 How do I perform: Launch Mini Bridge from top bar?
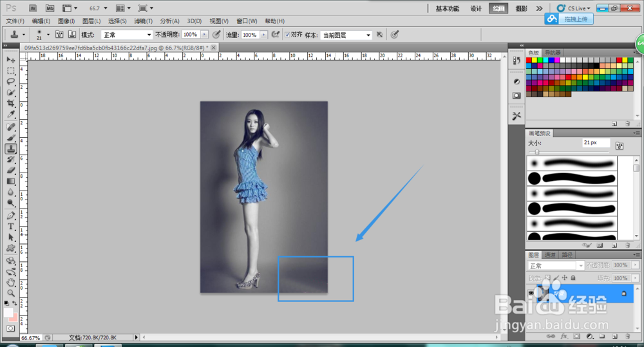coord(50,8)
